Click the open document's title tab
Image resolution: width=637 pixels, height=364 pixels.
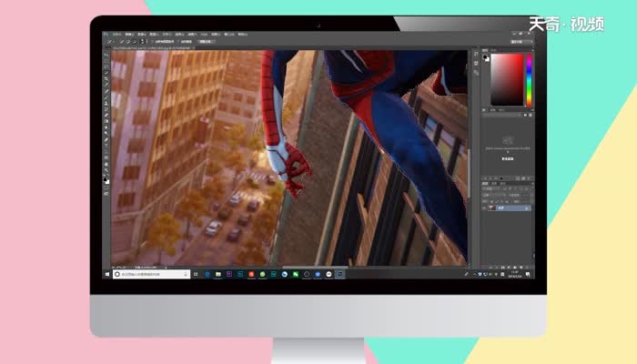click(x=152, y=47)
